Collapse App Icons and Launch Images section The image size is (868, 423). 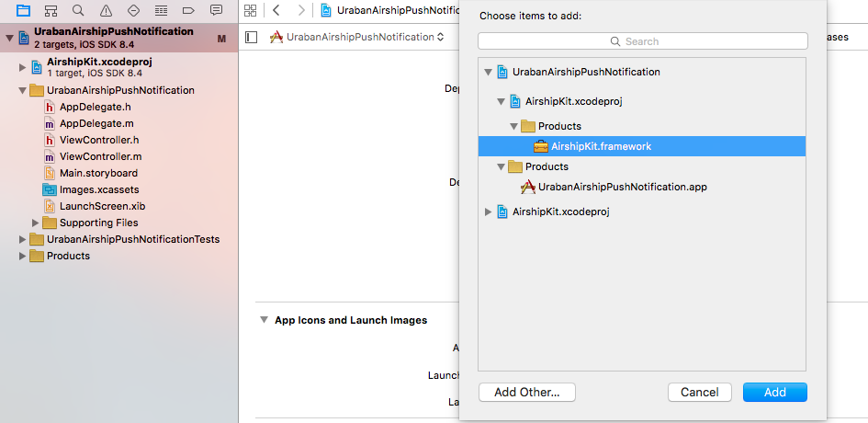(x=264, y=320)
